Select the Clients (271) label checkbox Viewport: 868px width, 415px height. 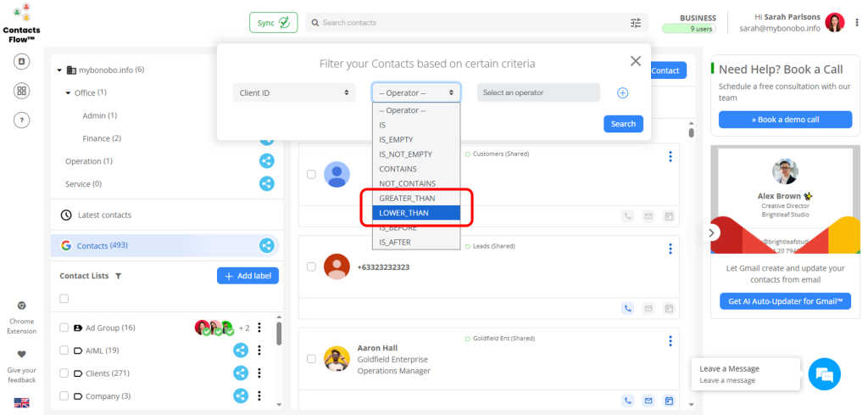(64, 373)
